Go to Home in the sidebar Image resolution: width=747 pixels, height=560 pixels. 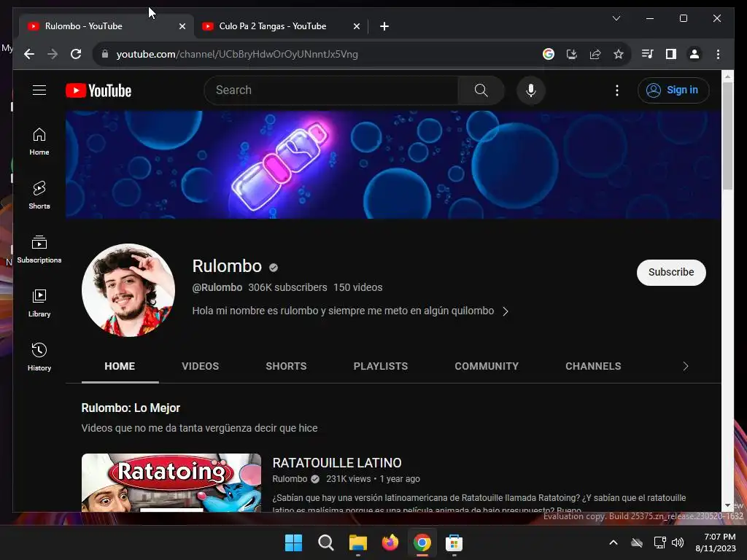click(39, 141)
